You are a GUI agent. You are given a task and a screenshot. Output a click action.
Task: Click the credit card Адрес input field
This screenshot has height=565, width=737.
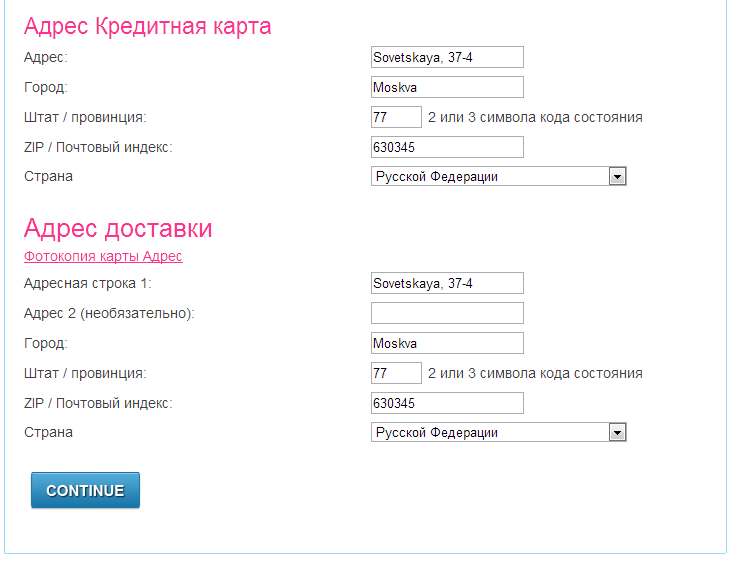447,57
